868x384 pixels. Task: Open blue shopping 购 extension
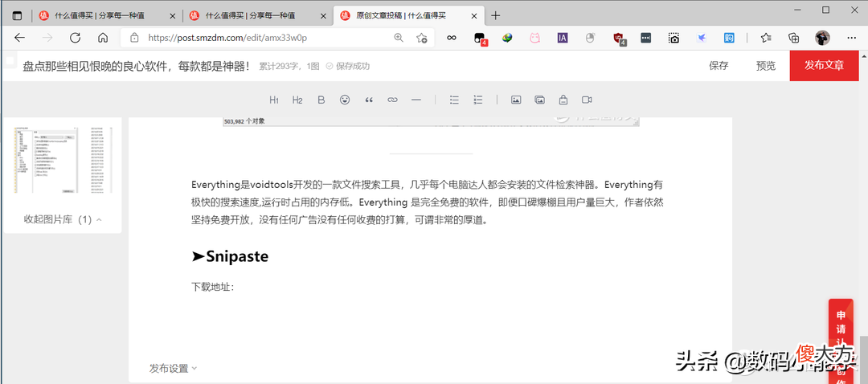point(729,38)
